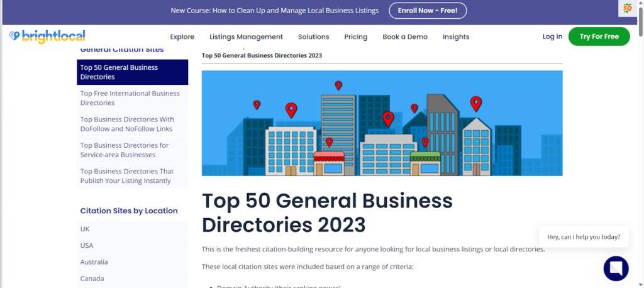Click the Try For Free button
The image size is (644, 288).
599,36
